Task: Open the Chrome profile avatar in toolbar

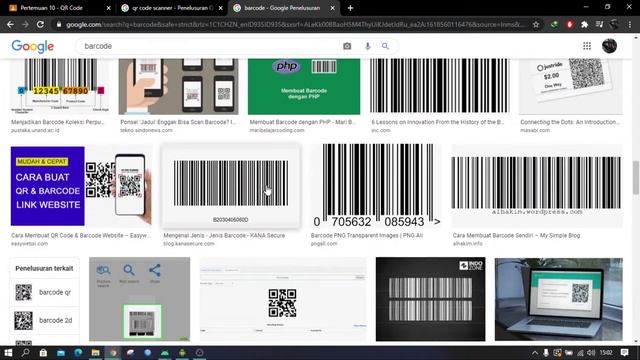Action: [614, 24]
